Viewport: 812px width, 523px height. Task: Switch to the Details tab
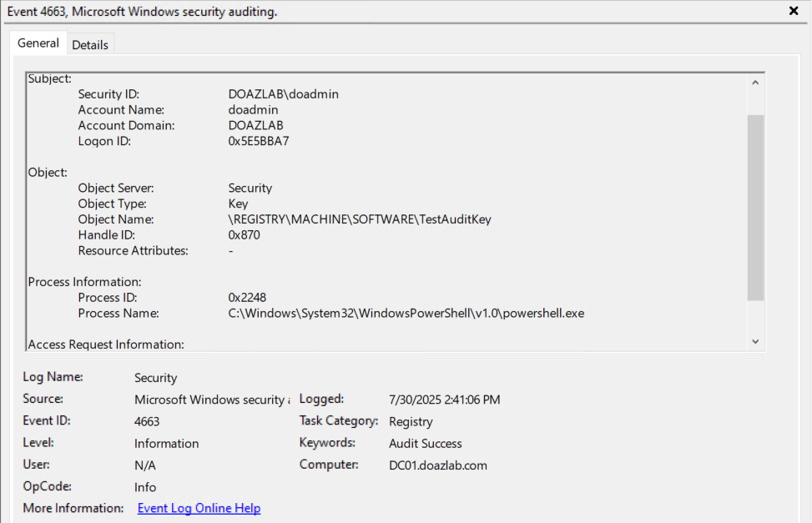click(90, 45)
